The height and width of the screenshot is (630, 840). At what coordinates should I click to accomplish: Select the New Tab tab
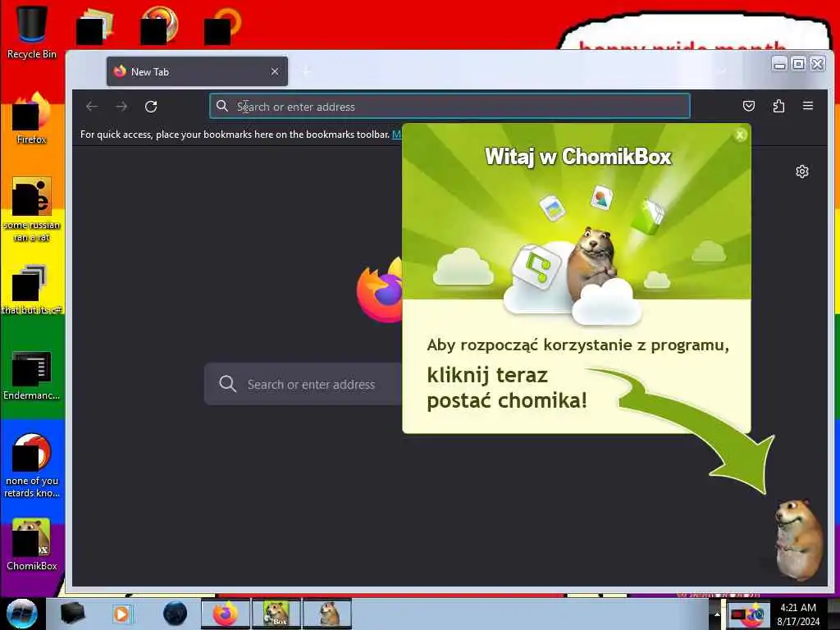point(197,71)
